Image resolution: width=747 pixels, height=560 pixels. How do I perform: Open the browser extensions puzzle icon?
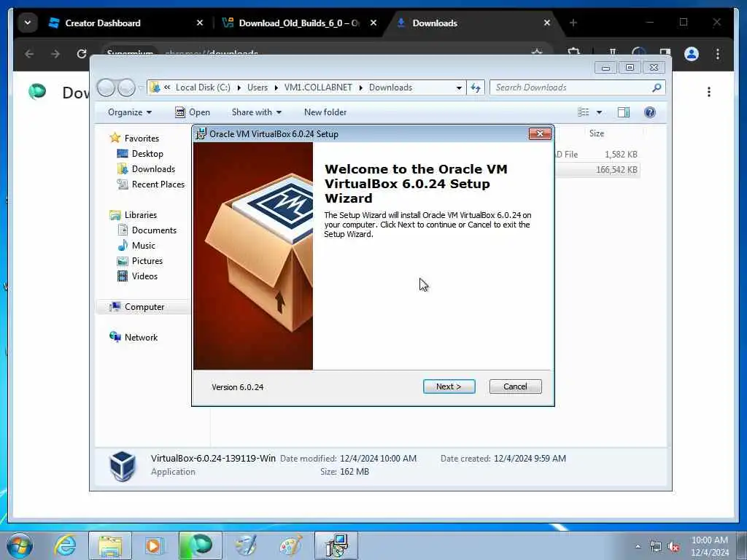[x=574, y=51]
